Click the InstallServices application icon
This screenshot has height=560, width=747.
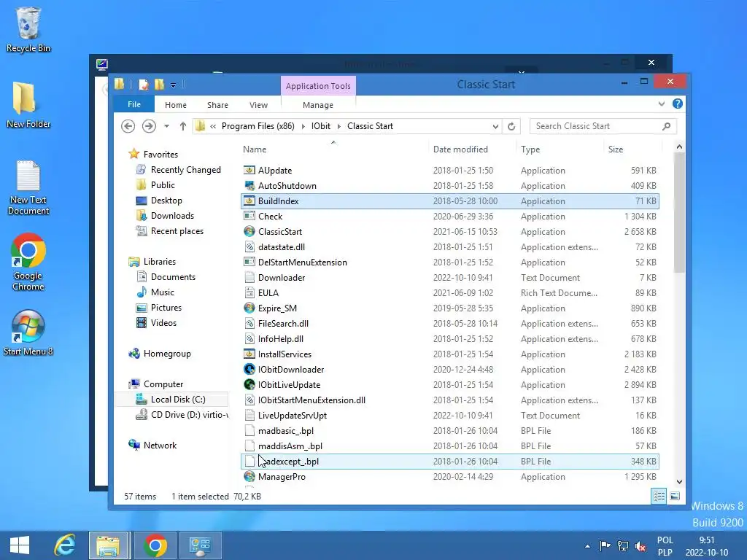coord(249,354)
